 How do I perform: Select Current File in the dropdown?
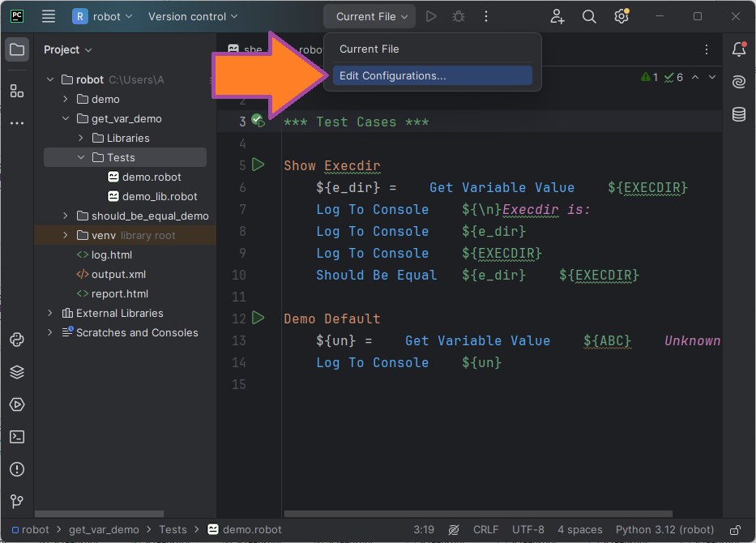click(433, 49)
